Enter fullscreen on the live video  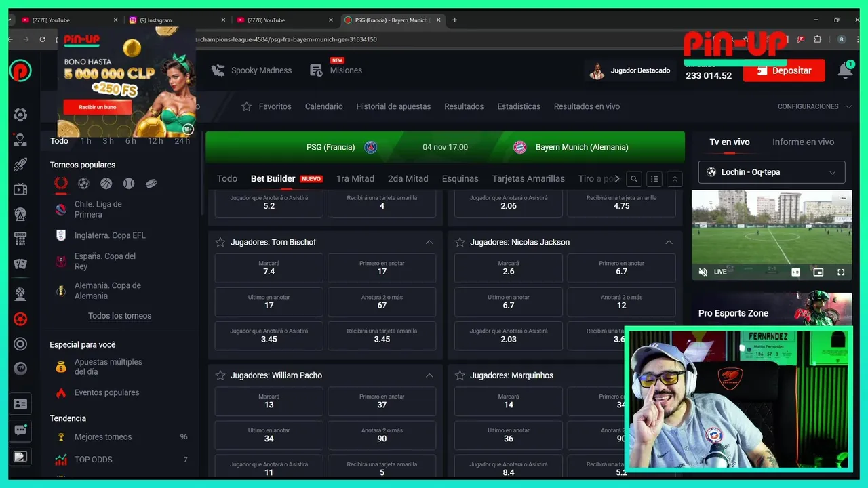[x=841, y=272]
